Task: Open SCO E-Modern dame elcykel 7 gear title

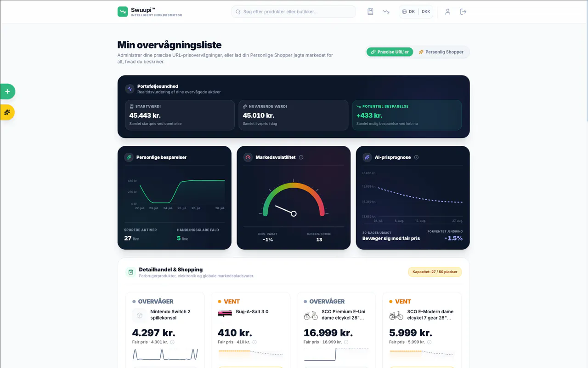Action: pos(430,315)
